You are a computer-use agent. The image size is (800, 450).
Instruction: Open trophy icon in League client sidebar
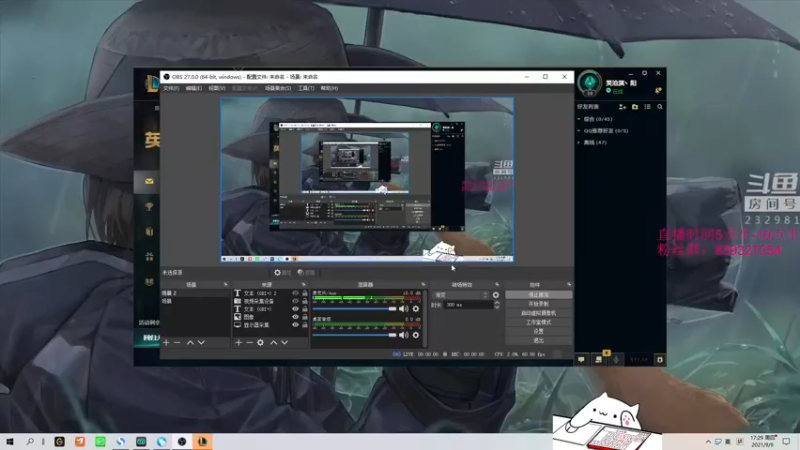coord(149,207)
